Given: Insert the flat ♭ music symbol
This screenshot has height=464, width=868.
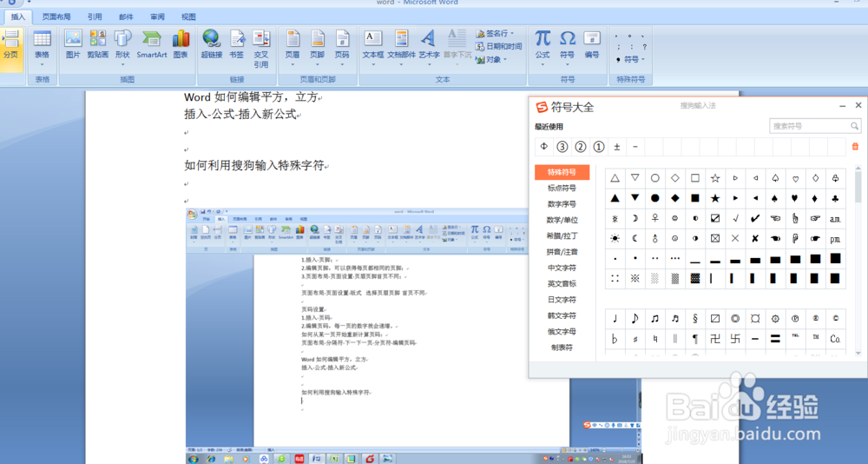Looking at the screenshot, I should [615, 339].
